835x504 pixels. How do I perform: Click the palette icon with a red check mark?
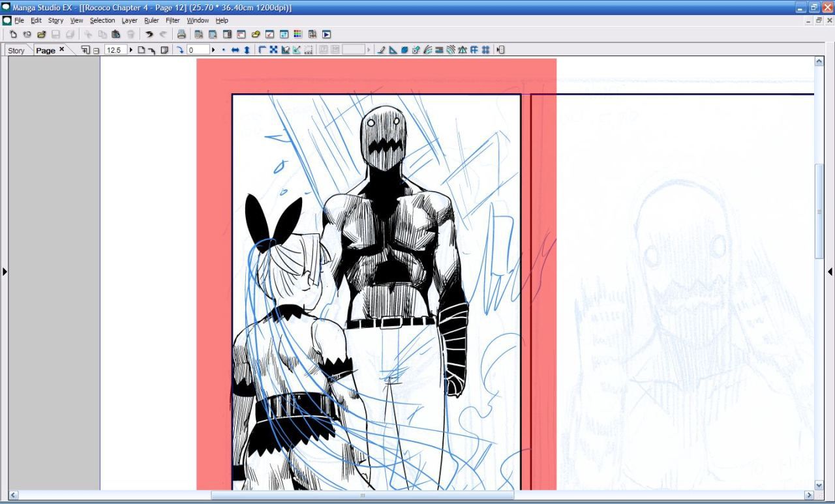click(x=269, y=35)
